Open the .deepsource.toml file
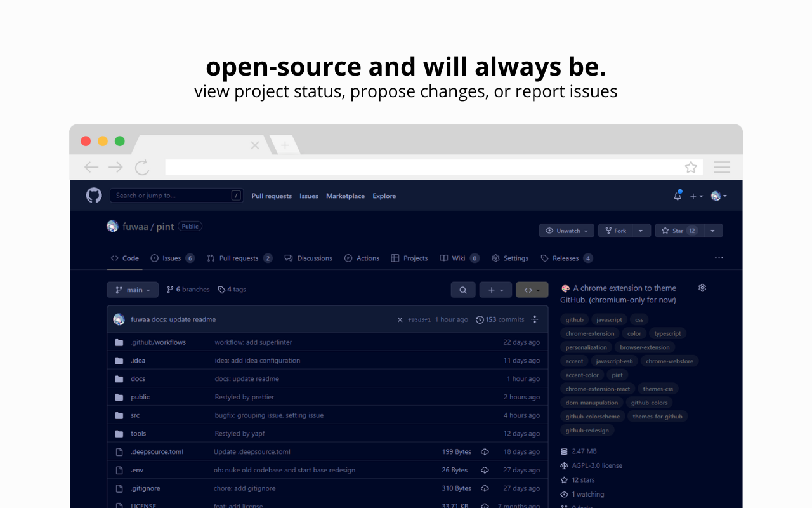The image size is (812, 508). tap(157, 452)
